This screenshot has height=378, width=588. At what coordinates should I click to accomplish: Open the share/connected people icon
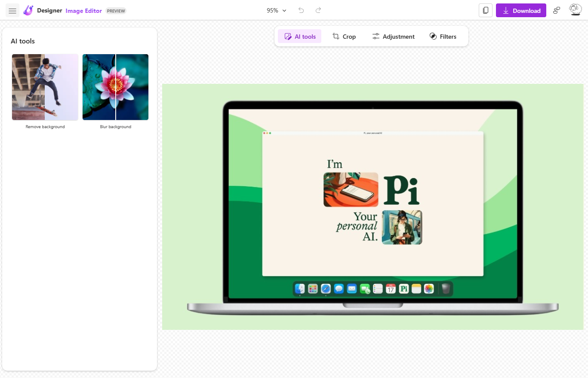click(x=557, y=10)
